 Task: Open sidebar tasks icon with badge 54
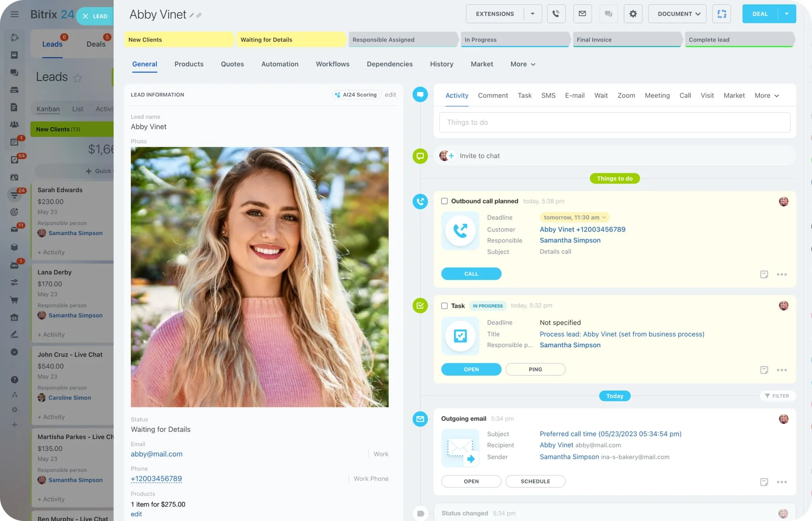point(14,160)
